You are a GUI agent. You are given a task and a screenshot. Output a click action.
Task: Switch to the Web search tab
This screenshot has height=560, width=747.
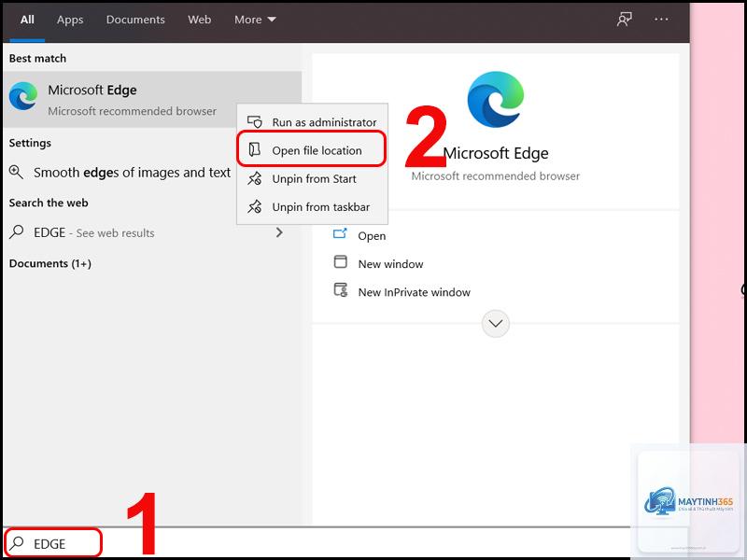199,20
